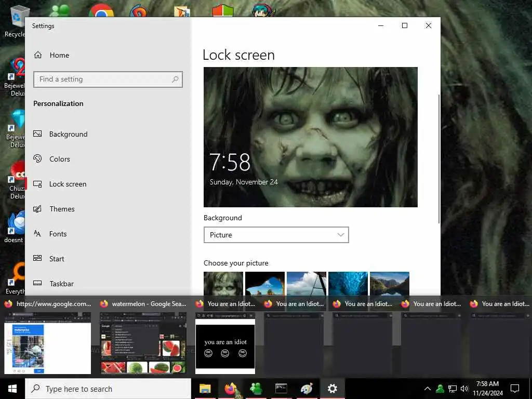Screen dimensions: 532x399
Task: Click the search magnifier in Find a setting
Action: pyautogui.click(x=175, y=79)
